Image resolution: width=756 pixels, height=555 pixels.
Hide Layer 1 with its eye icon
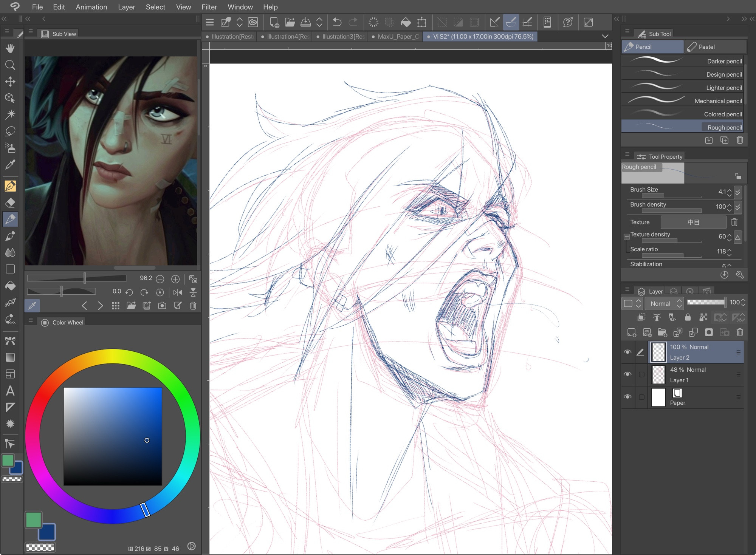click(627, 374)
